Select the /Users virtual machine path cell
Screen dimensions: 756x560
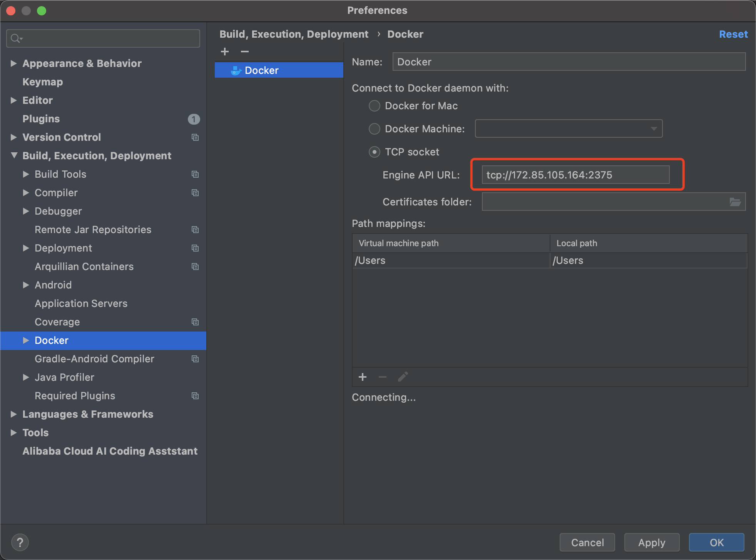[x=451, y=260]
